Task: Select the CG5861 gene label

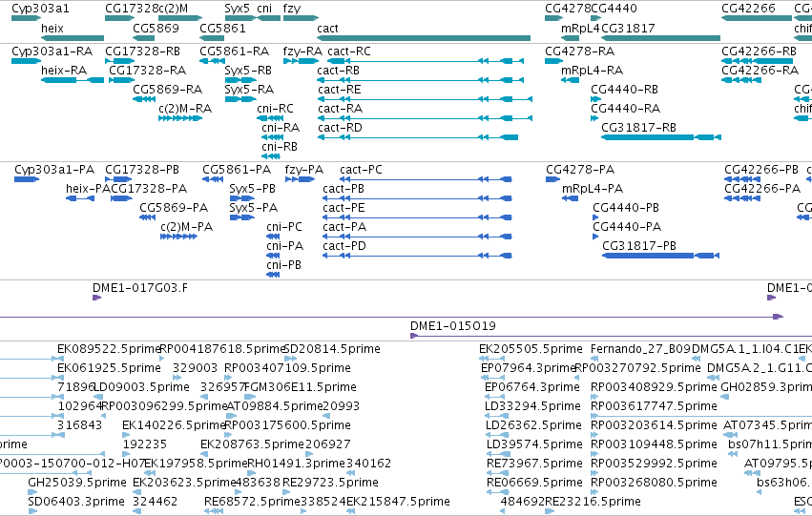Action: [222, 28]
